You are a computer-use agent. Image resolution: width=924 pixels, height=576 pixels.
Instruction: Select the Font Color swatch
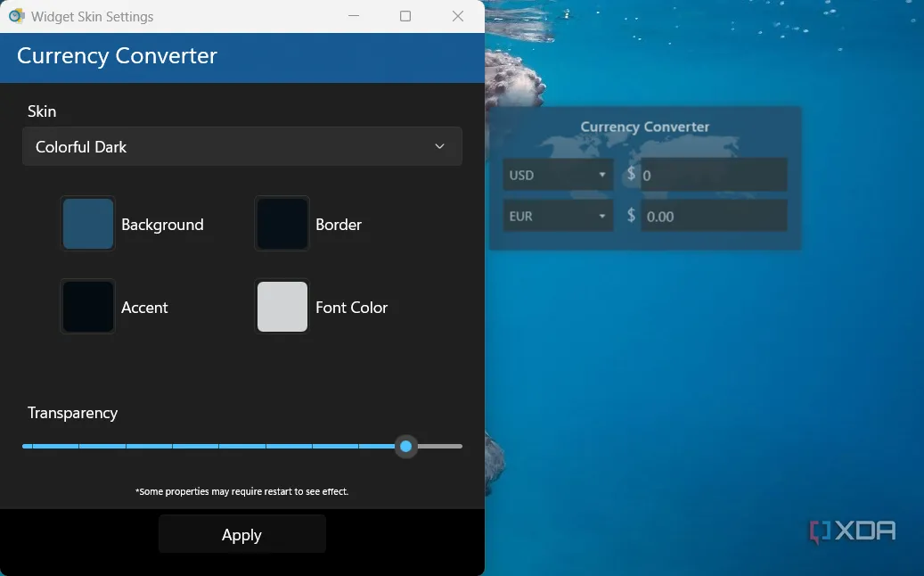tap(282, 307)
